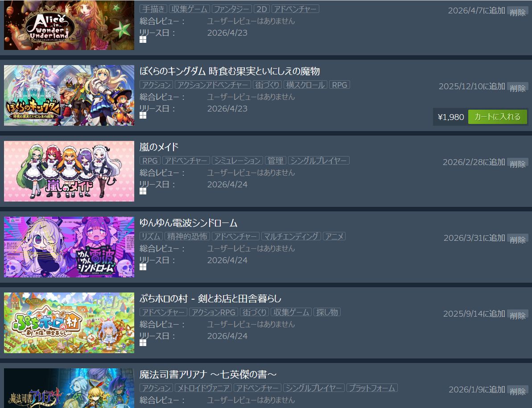Screen dimensions: 532x408
Task: Open ぷちホロの村 capsule image
Action: pos(69,323)
